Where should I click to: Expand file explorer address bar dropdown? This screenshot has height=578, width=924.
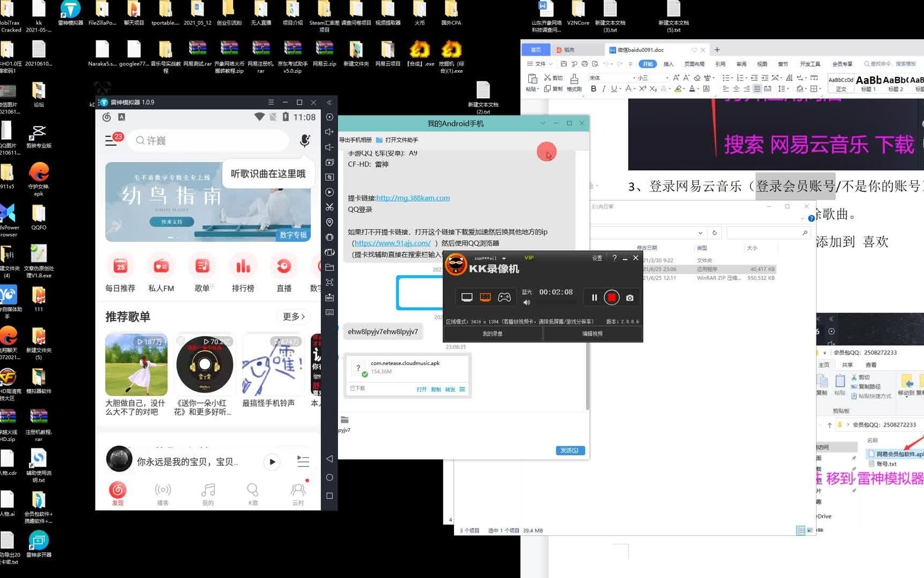pyautogui.click(x=700, y=233)
